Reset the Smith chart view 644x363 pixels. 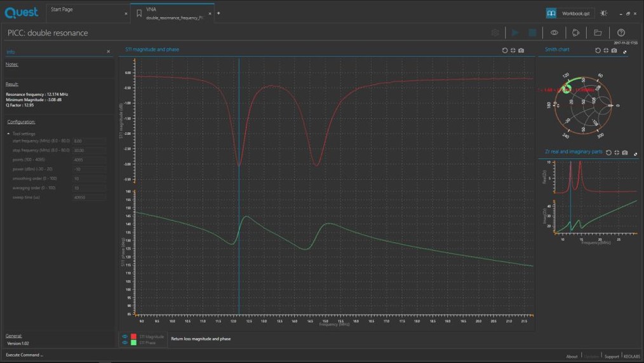pos(598,50)
